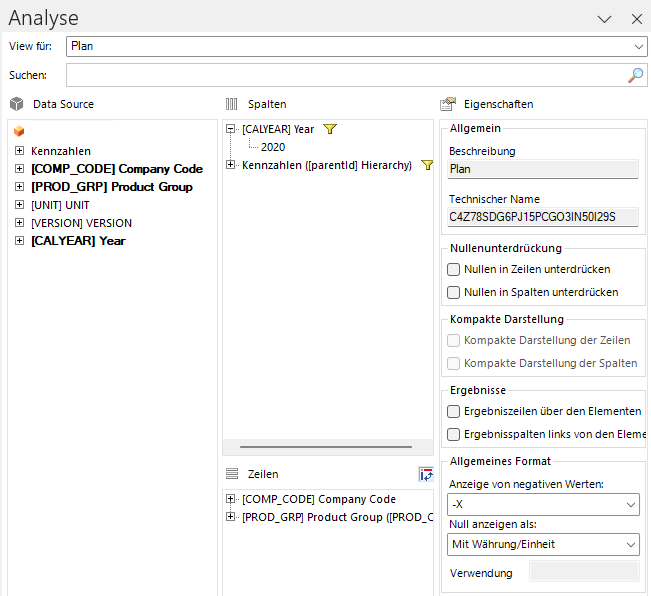
Task: Enable Nullen in Zeilen unterdrücken
Action: (x=453, y=269)
